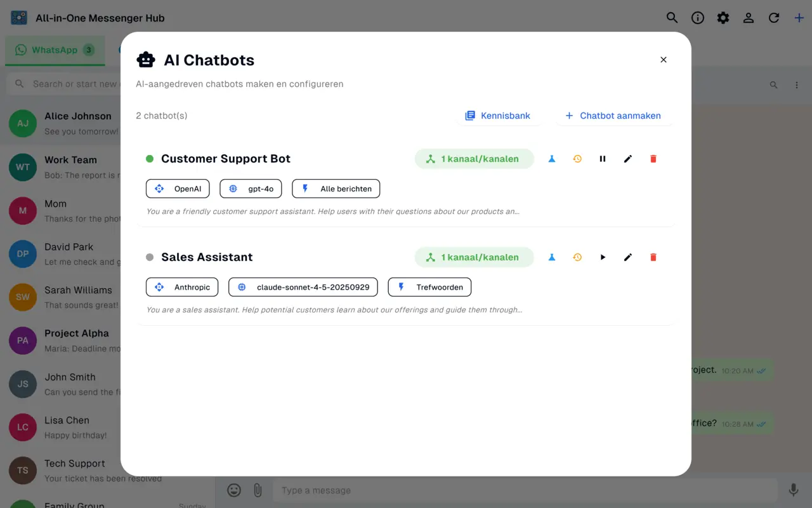This screenshot has height=508, width=812.
Task: Click the refresh icon in header
Action: [774, 18]
